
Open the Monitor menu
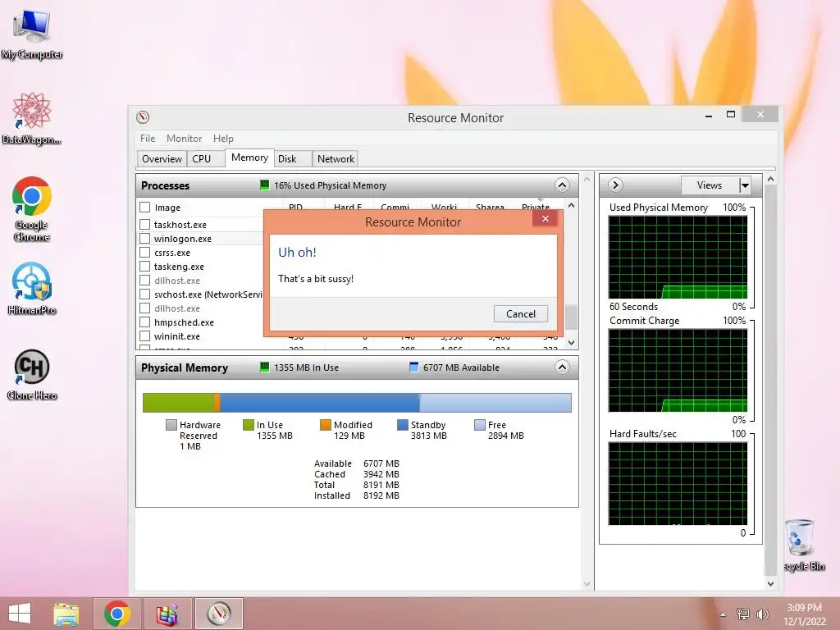(185, 138)
